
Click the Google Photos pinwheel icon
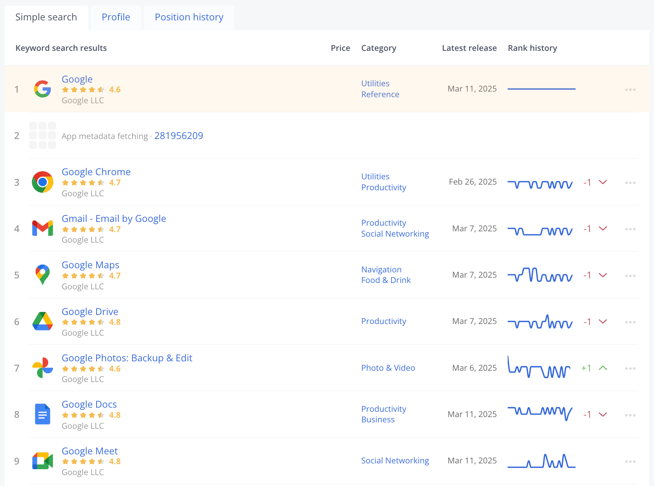tap(43, 368)
